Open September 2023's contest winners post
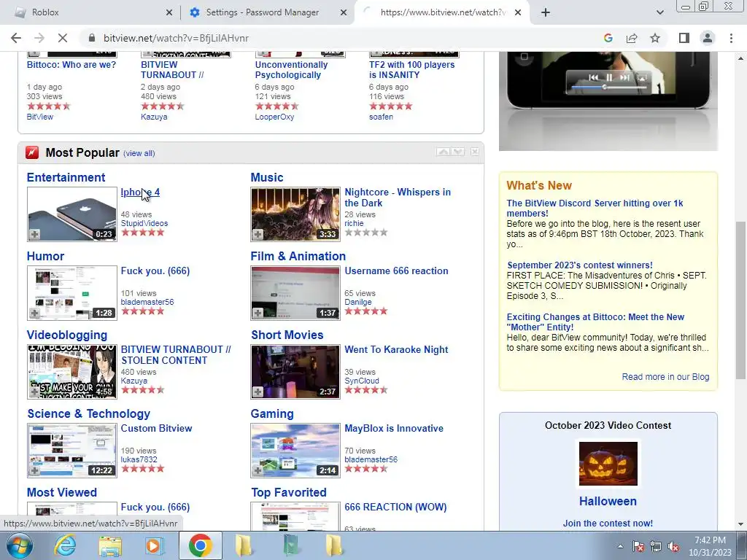Viewport: 747px width, 560px height. click(x=580, y=265)
